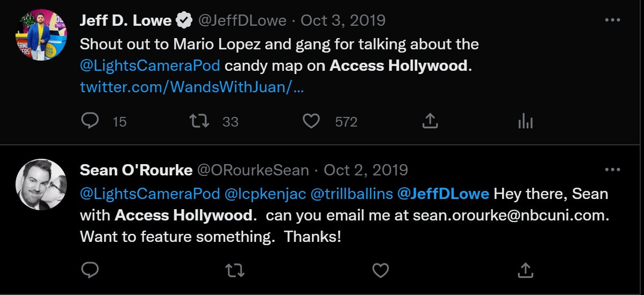Open the @lcpkenjac mention

265,194
